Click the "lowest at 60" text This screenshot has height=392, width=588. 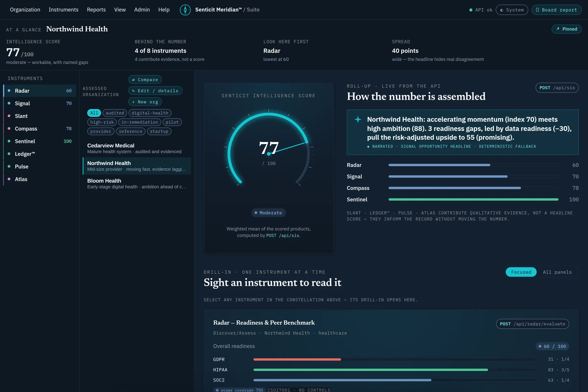pyautogui.click(x=276, y=59)
